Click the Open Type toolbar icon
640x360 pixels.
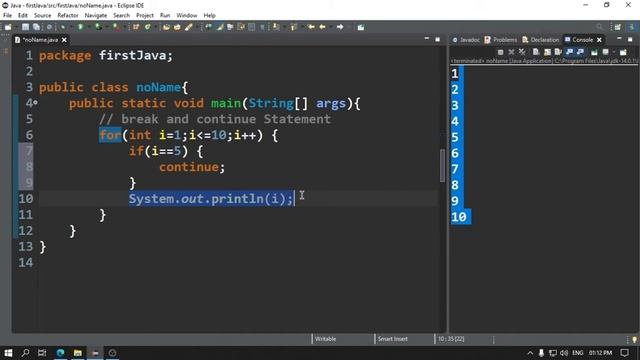166,27
